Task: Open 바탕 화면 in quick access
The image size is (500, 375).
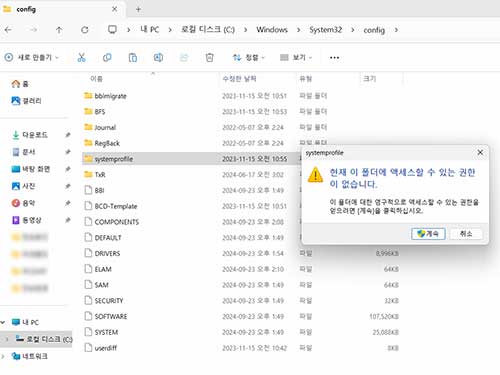Action: 31,169
